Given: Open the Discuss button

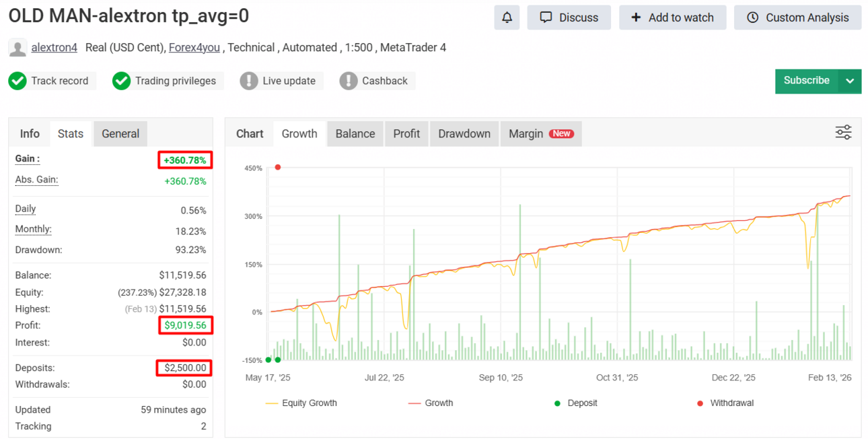Looking at the screenshot, I should 569,18.
